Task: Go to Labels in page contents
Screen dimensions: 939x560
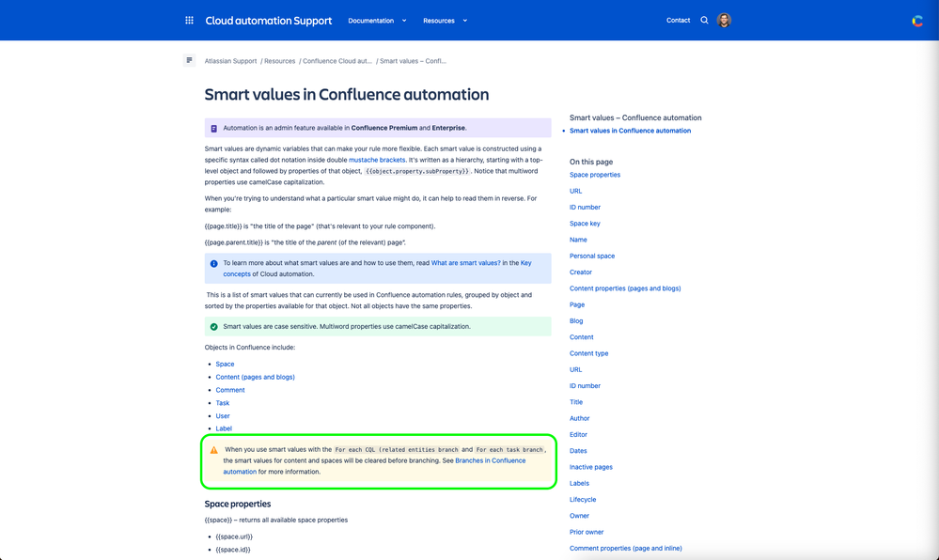Action: [x=579, y=483]
